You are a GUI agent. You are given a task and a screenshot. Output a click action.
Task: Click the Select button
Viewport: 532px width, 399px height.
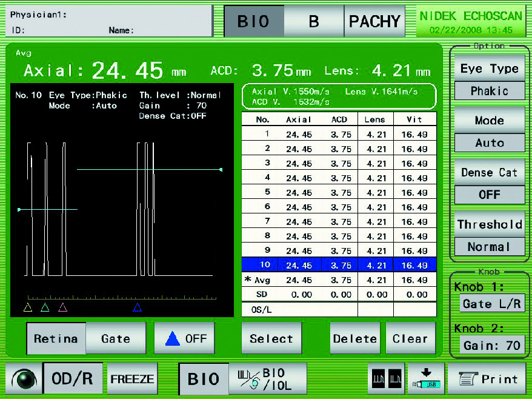tap(271, 338)
